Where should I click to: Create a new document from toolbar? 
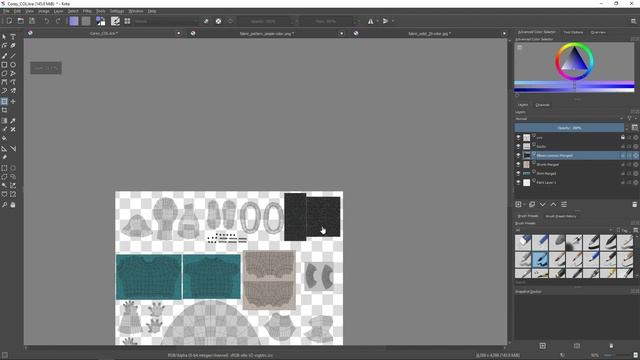9,21
